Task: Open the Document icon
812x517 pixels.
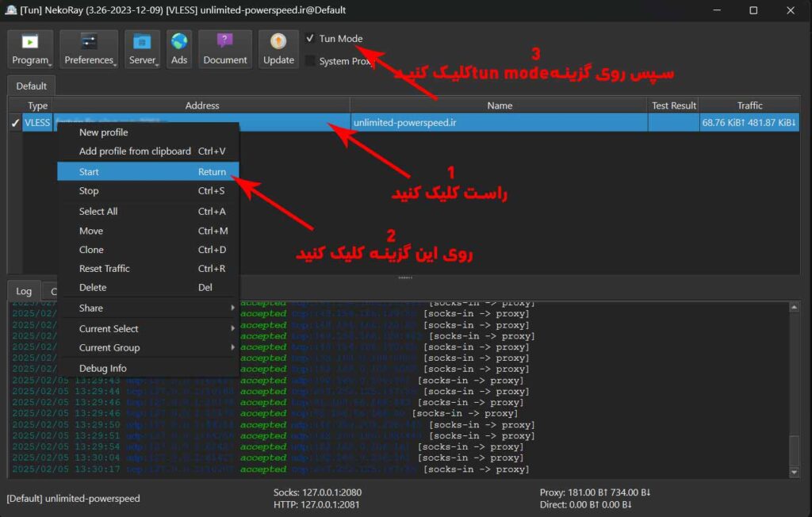Action: pos(224,48)
